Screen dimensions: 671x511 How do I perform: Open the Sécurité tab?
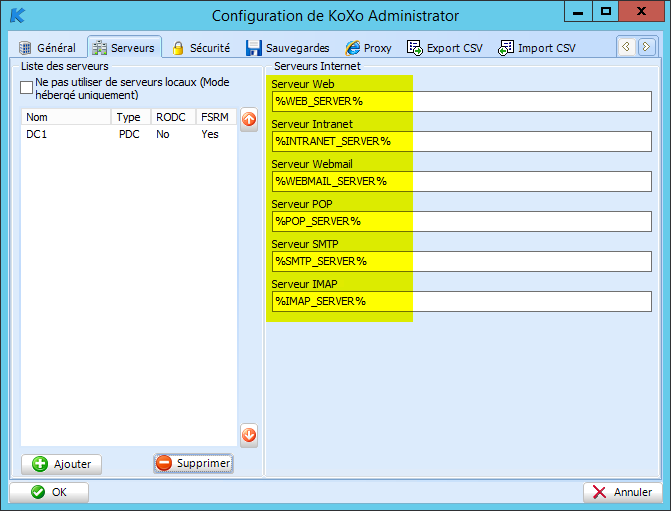[201, 48]
